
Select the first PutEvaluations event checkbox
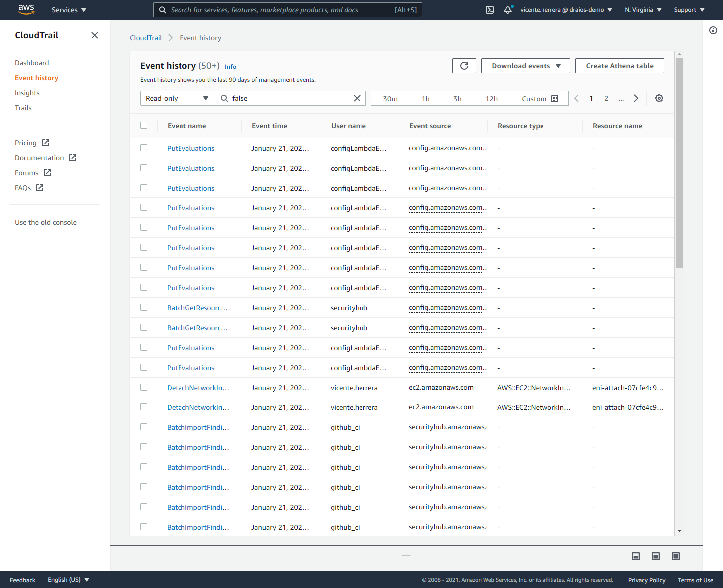[144, 148]
